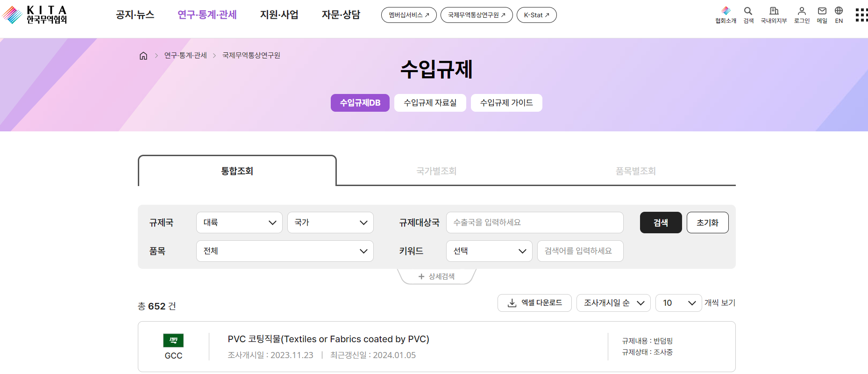Open the 협회소개 icon in the header
Screen dimensions: 868x374
coord(726,14)
